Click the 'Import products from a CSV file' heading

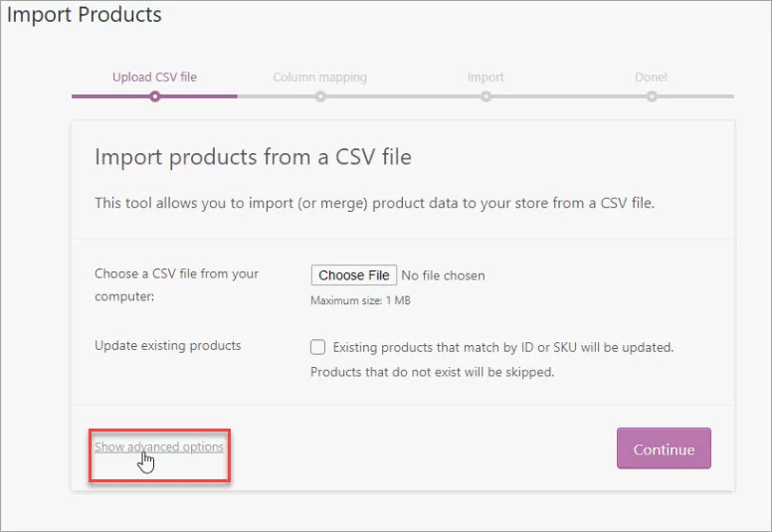(253, 156)
